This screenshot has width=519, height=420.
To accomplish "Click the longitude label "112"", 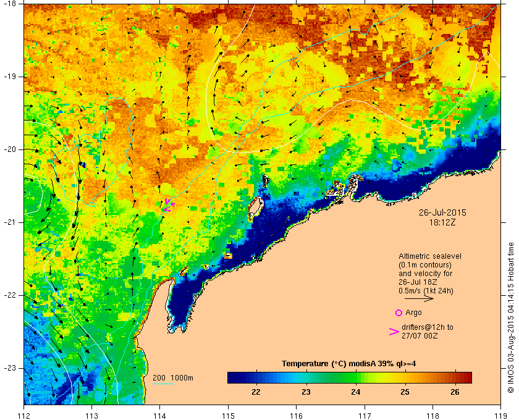I will 24,415.
